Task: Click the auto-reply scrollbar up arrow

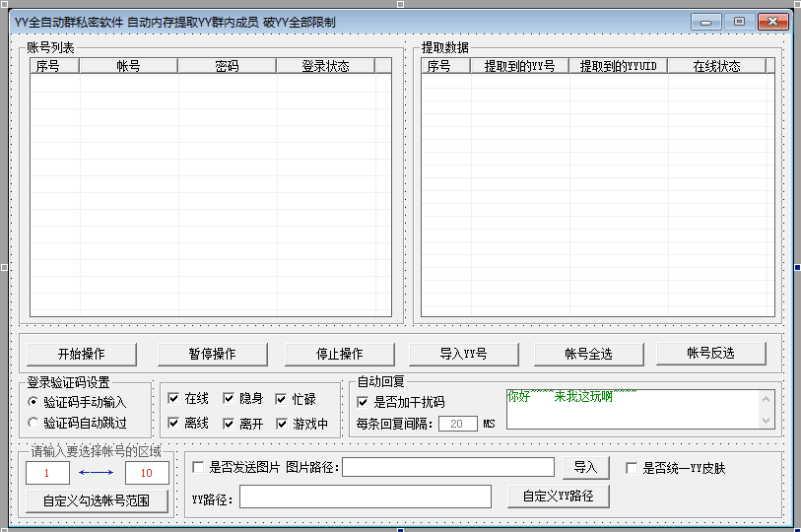Action: pyautogui.click(x=766, y=399)
